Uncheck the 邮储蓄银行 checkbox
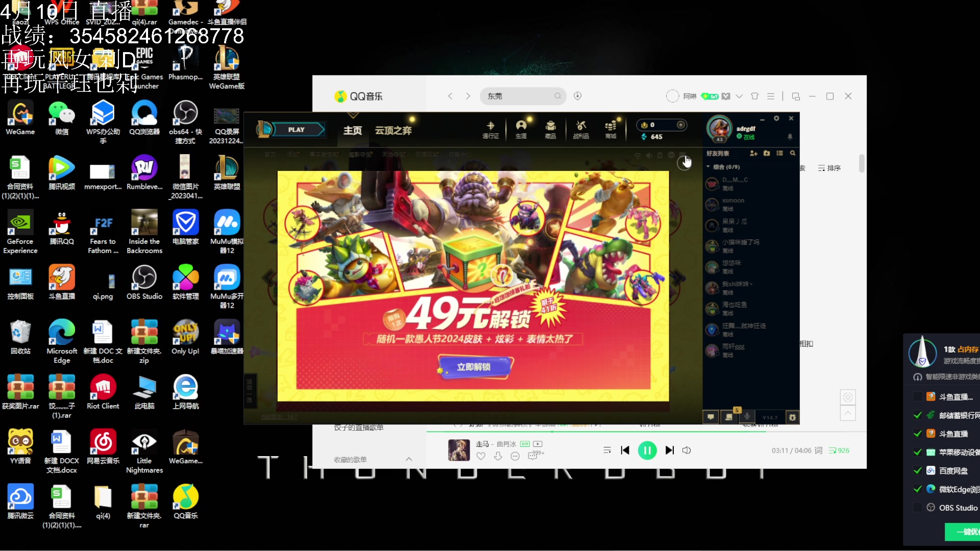This screenshot has width=980, height=551. [x=917, y=415]
